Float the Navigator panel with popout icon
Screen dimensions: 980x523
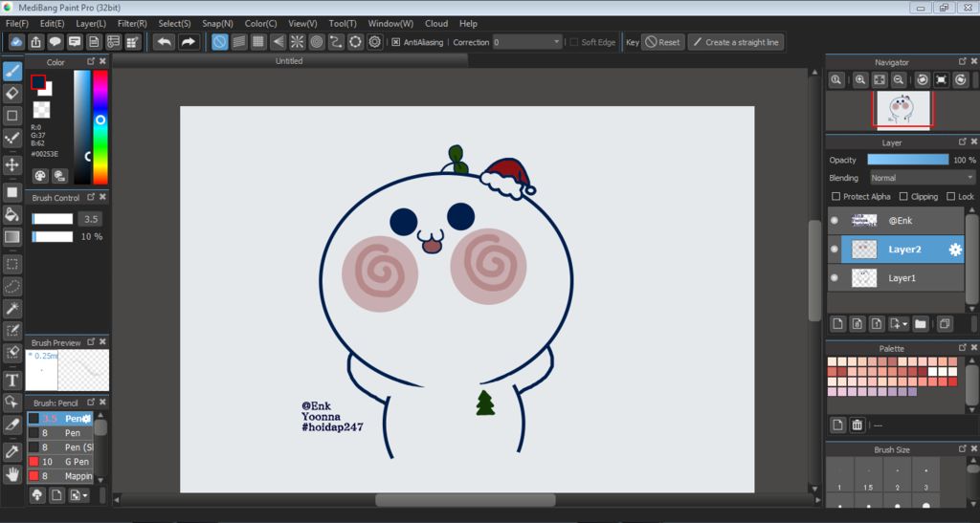[x=963, y=61]
